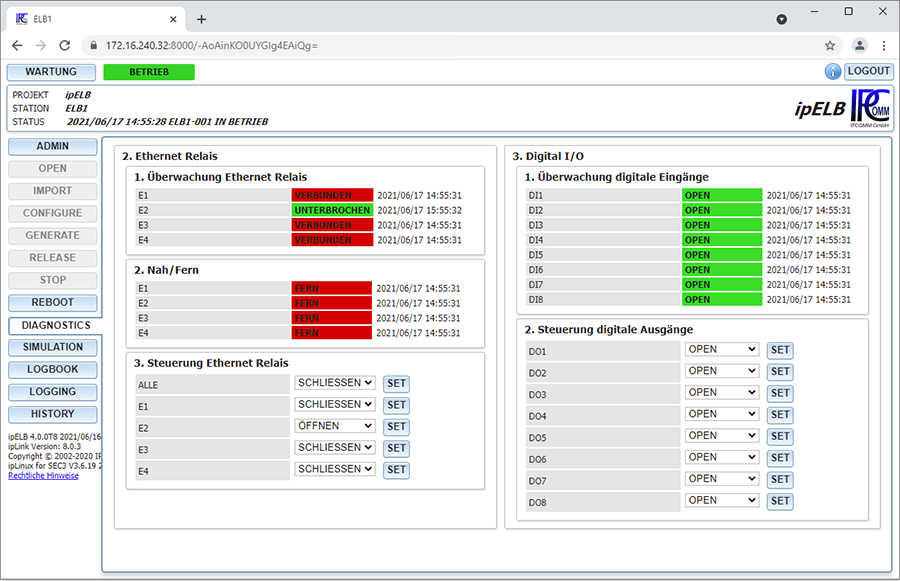The image size is (900, 581).
Task: Click the blue info icon beside LOGOUT
Action: (833, 72)
